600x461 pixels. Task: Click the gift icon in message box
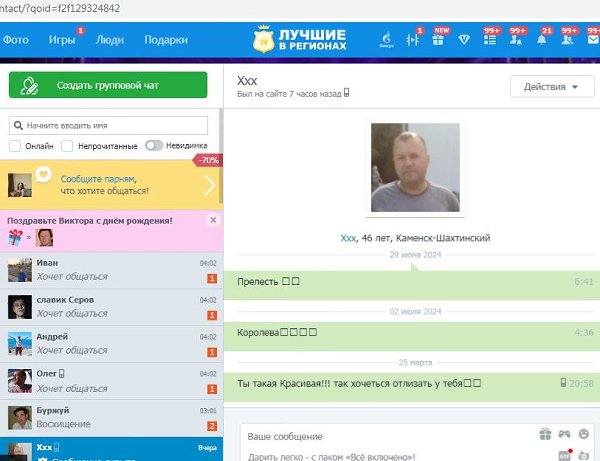click(545, 434)
